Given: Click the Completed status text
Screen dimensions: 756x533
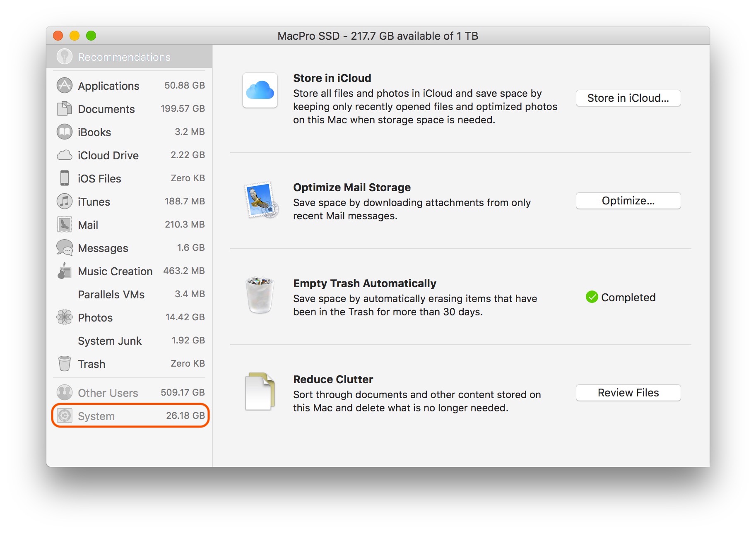Looking at the screenshot, I should (628, 297).
